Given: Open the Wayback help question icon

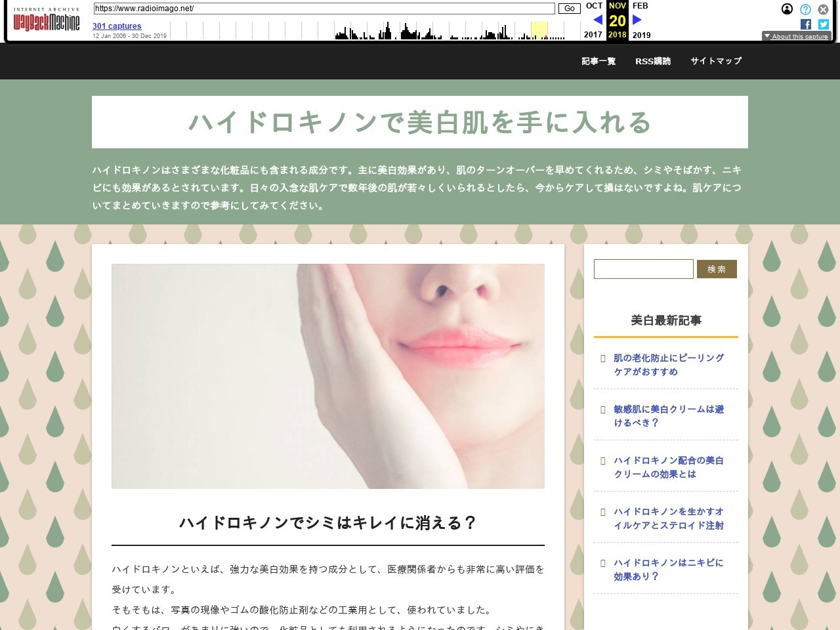Looking at the screenshot, I should [x=805, y=9].
